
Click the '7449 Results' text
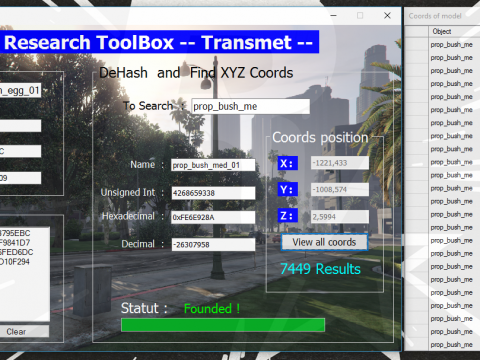point(320,269)
